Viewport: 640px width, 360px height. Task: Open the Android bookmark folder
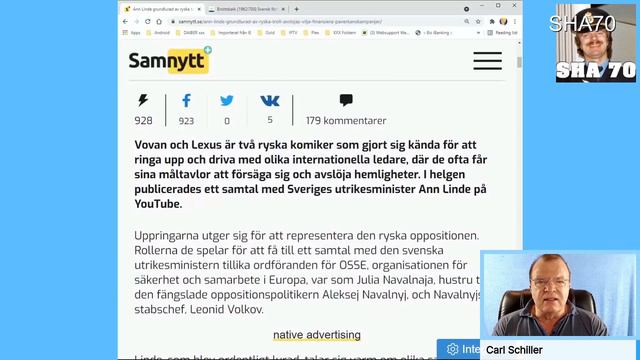pyautogui.click(x=158, y=33)
